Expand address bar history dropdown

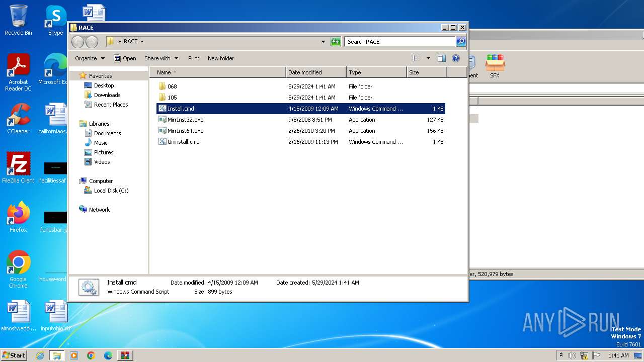click(323, 42)
